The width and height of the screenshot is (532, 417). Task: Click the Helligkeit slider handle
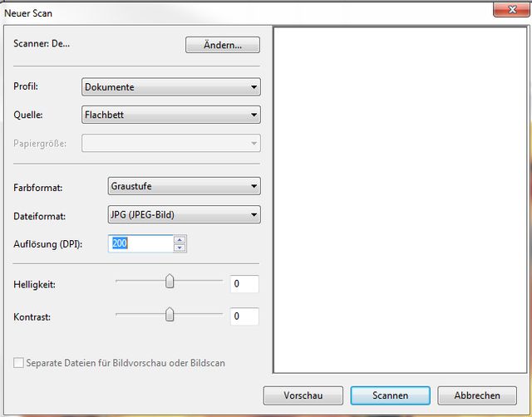[170, 282]
